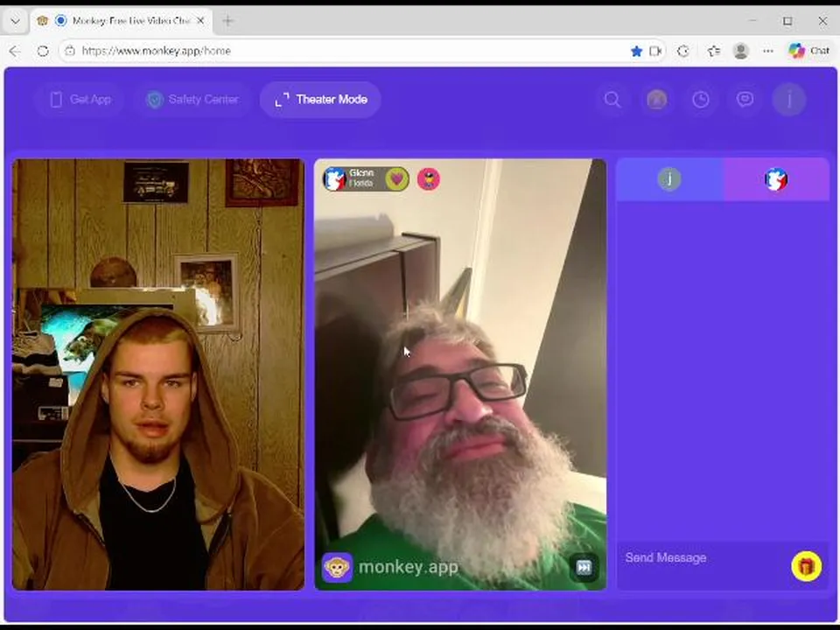Click the pink report icon next to Glenn

tap(429, 178)
